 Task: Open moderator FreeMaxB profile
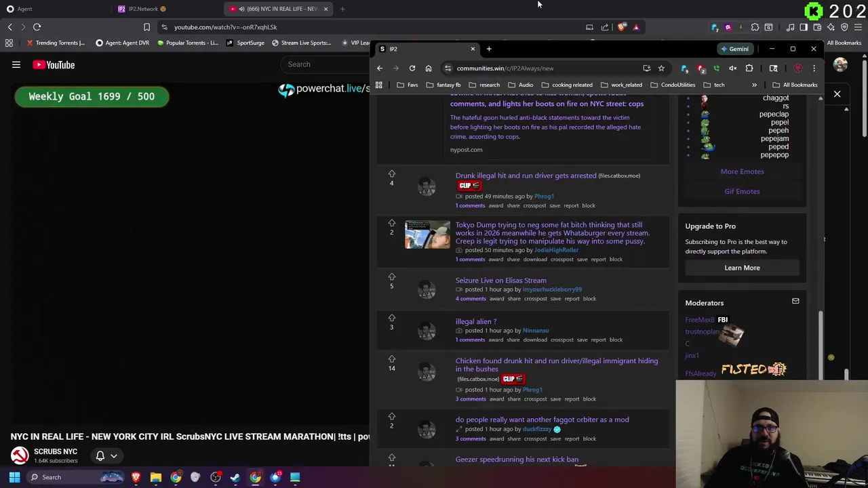pyautogui.click(x=700, y=320)
